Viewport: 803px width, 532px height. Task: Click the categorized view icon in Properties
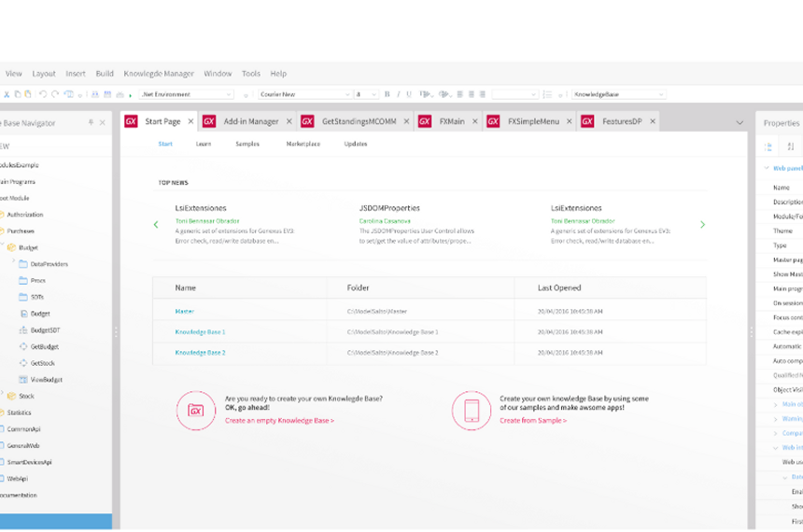pyautogui.click(x=768, y=147)
